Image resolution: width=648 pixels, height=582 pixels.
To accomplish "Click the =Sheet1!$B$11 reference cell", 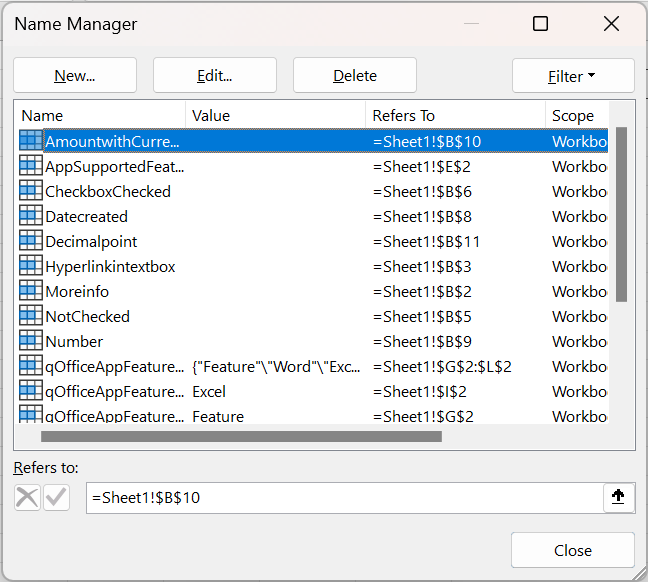I will point(426,241).
